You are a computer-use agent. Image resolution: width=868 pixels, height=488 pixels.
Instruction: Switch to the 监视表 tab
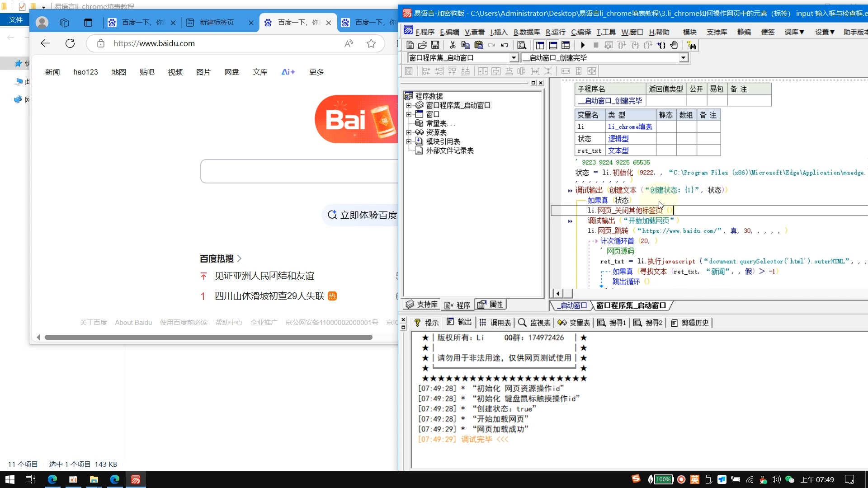coord(535,323)
